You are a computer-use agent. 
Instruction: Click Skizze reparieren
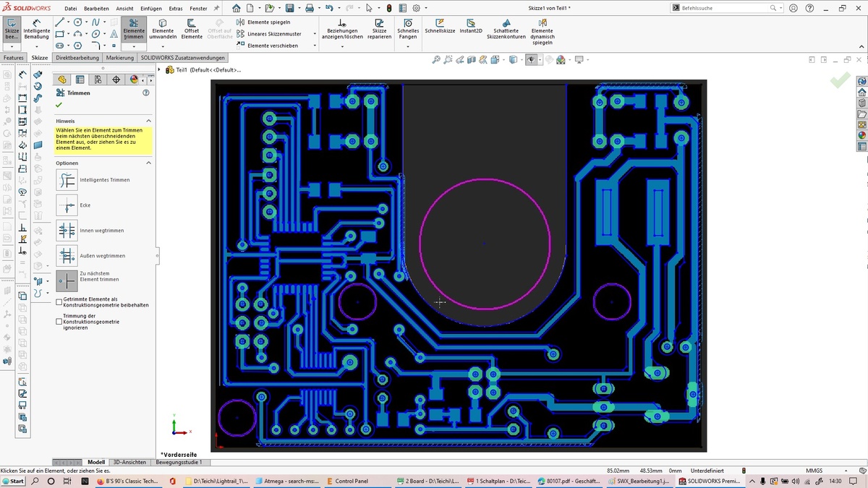pos(379,30)
